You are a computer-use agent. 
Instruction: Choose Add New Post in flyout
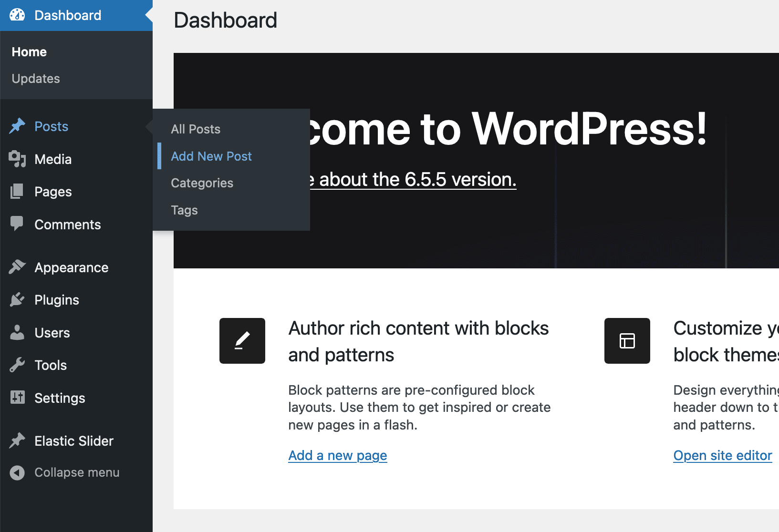click(x=211, y=156)
